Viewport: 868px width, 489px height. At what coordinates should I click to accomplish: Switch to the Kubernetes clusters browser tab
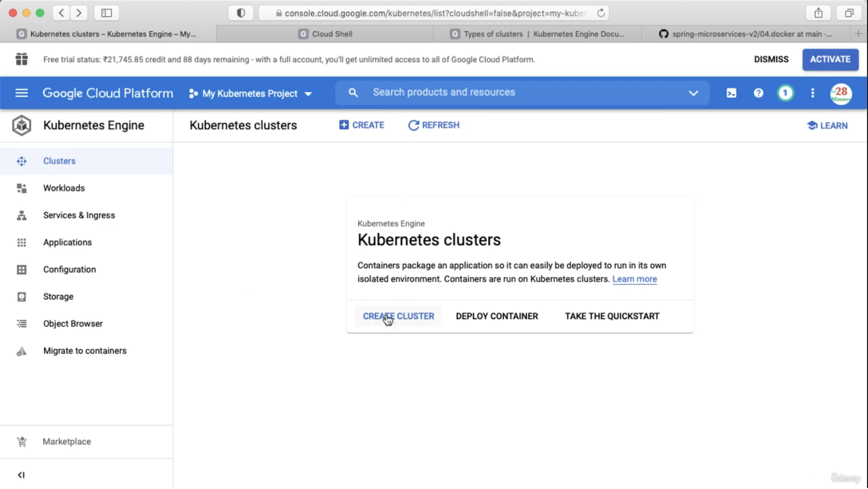click(x=108, y=34)
